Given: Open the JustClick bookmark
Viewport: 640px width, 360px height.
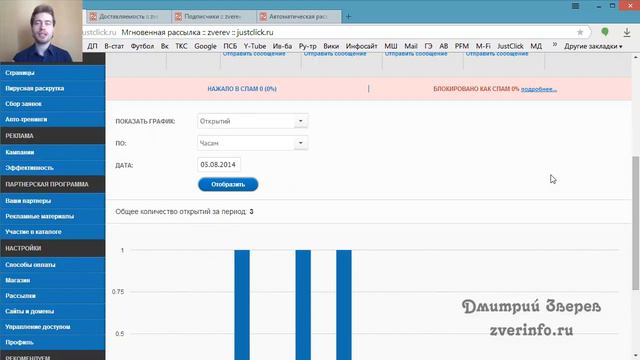Looking at the screenshot, I should tap(510, 46).
